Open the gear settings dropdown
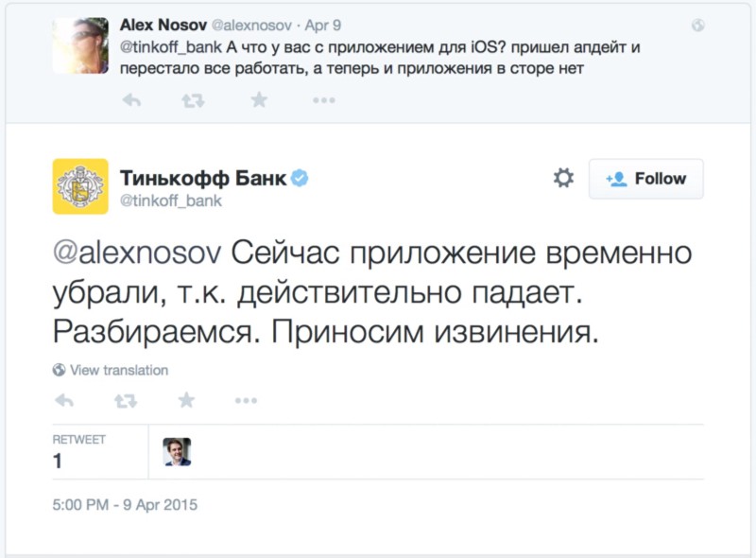 pyautogui.click(x=563, y=178)
